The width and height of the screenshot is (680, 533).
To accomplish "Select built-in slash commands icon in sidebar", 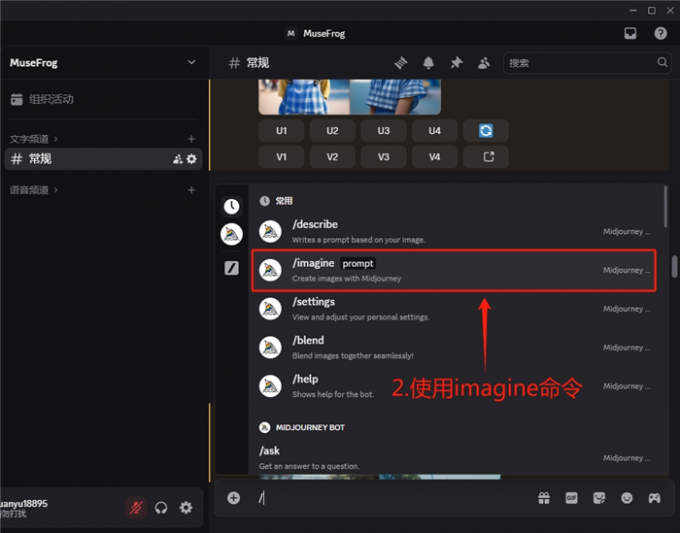I will (x=232, y=268).
